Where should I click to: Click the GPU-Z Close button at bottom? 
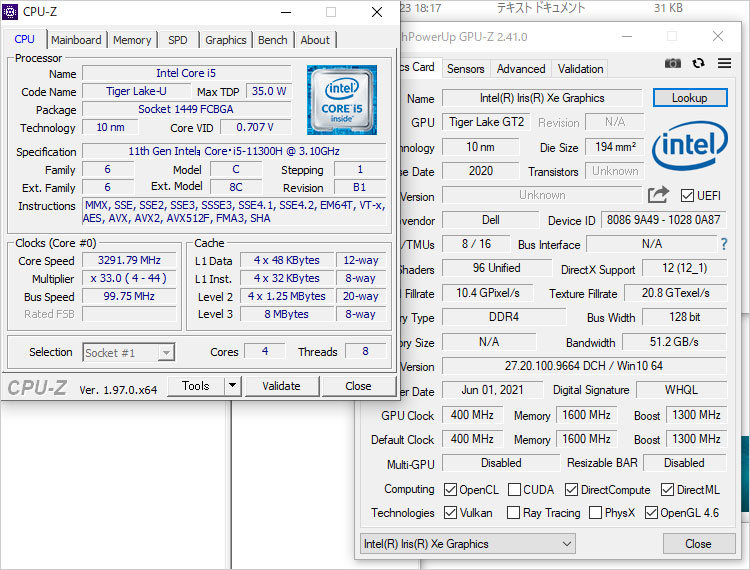[698, 544]
